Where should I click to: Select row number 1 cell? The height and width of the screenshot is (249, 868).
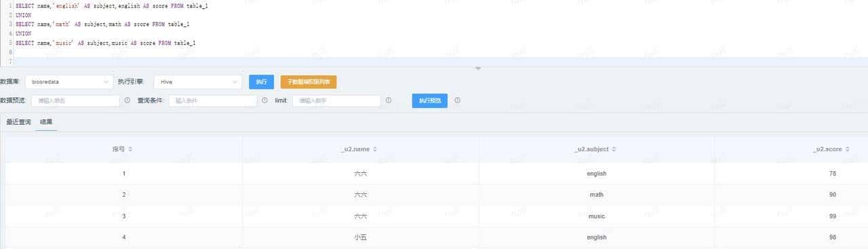[x=124, y=174]
